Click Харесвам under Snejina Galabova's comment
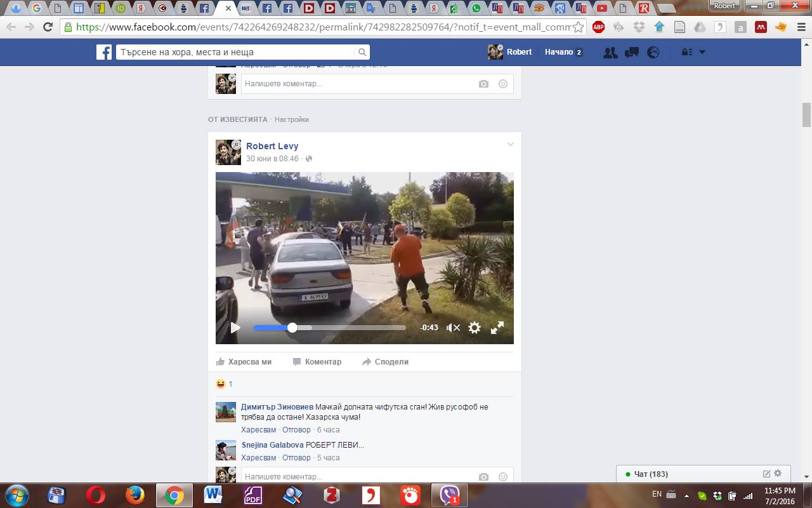This screenshot has height=508, width=812. click(x=258, y=458)
